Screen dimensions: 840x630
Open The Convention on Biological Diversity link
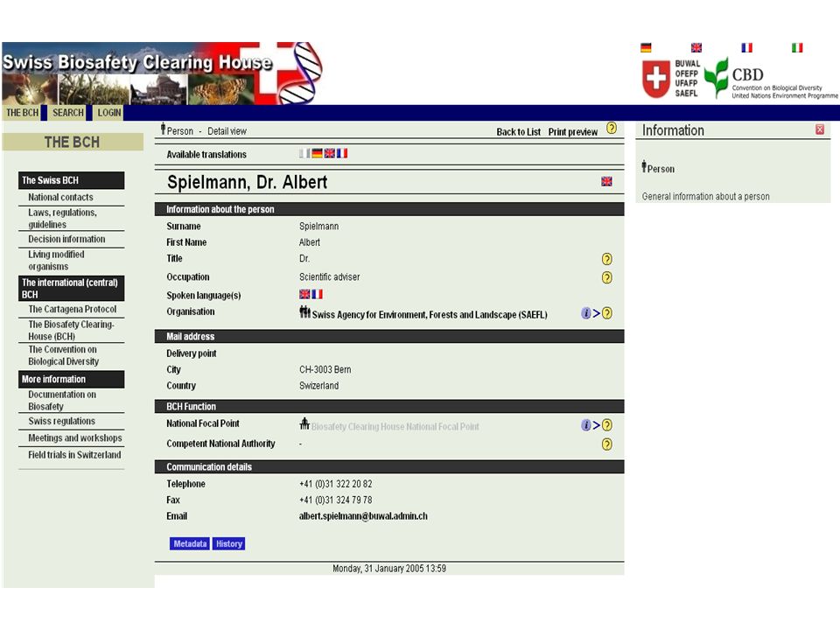click(64, 355)
